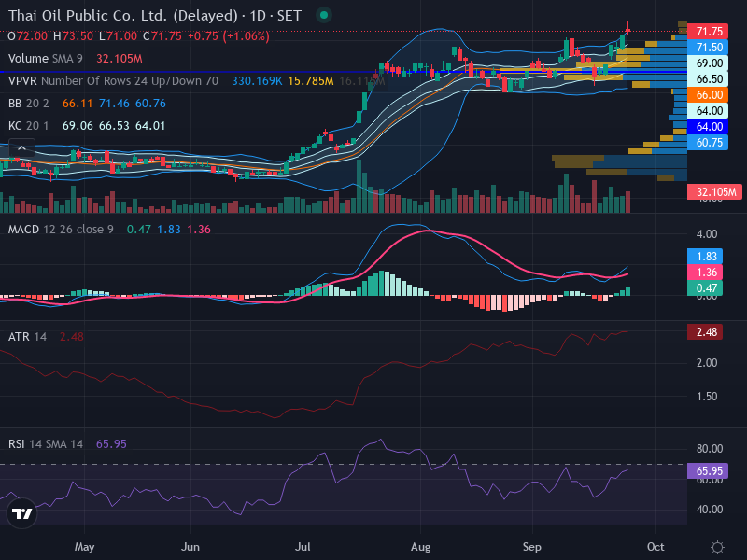Screen dimensions: 747x560
Task: Click the 32.105M volume axis label
Action: (714, 192)
